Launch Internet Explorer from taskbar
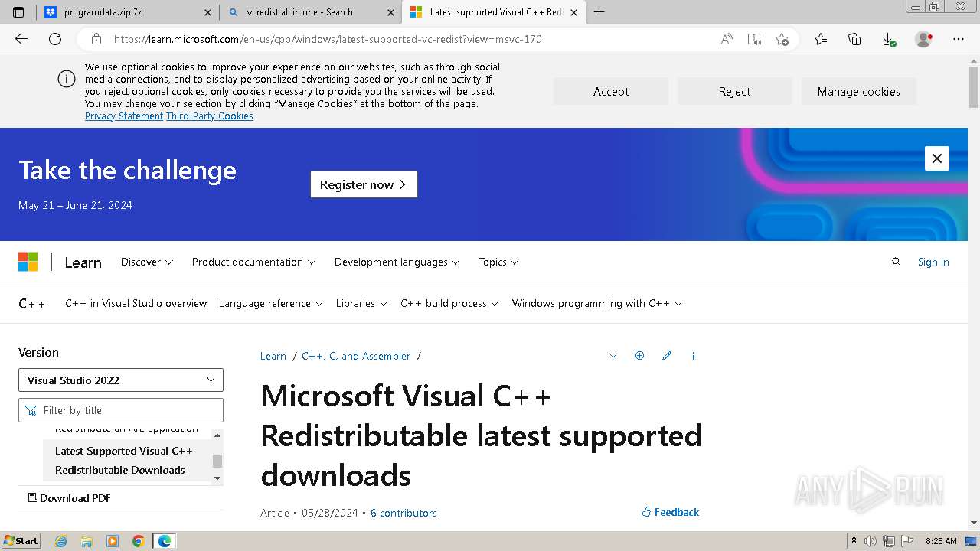980x551 pixels. (x=61, y=541)
